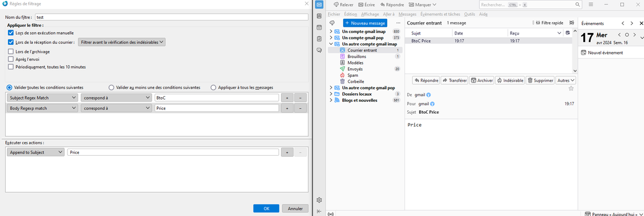The width and height of the screenshot is (644, 216).
Task: Open the Address Book space icon
Action: point(319,16)
